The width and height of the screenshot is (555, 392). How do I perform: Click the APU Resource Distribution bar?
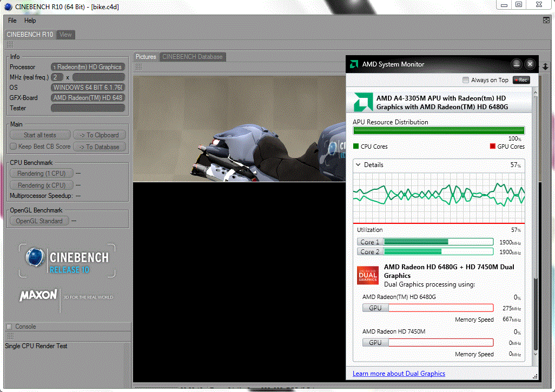pyautogui.click(x=439, y=130)
